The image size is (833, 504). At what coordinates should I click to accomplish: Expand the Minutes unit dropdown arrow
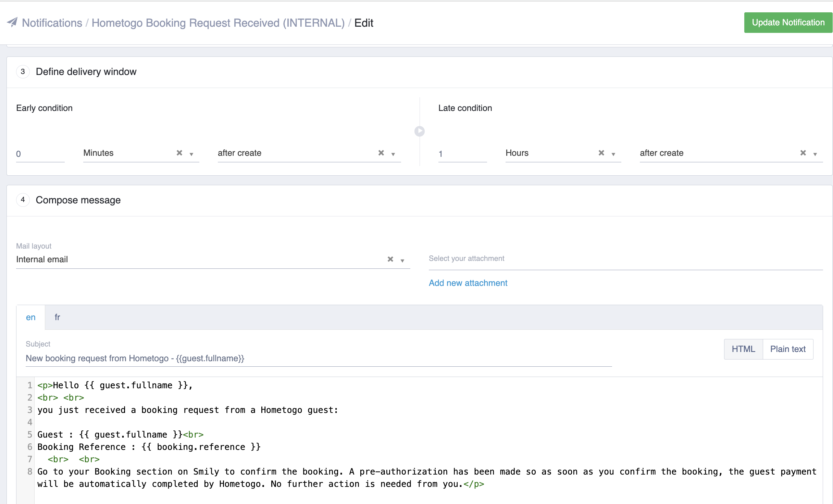[192, 154]
